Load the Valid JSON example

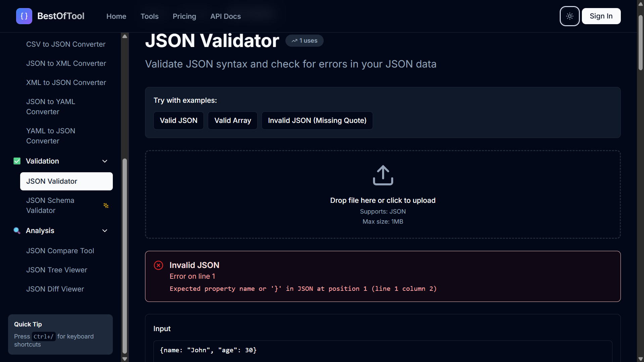[179, 121]
